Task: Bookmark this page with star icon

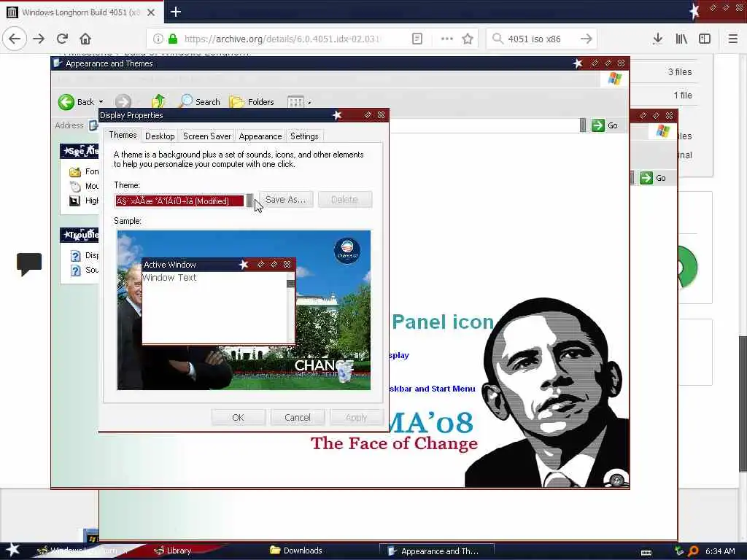Action: [x=468, y=39]
